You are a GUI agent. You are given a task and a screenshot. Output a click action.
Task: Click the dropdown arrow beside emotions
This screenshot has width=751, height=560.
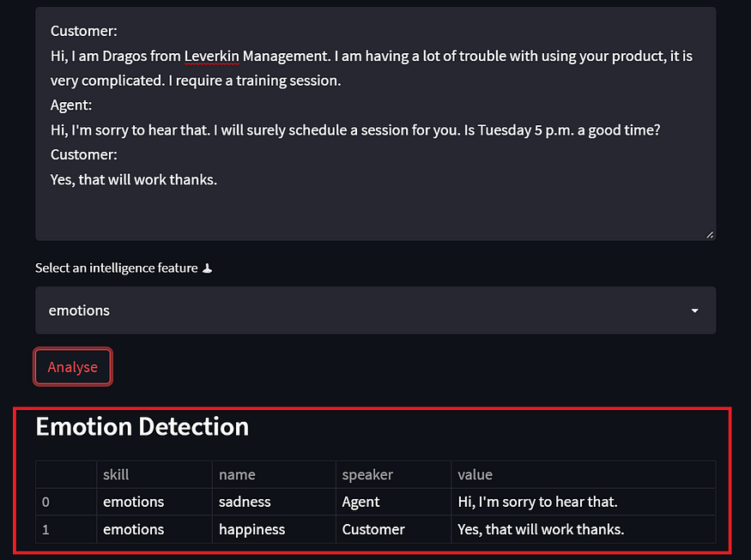pyautogui.click(x=694, y=310)
